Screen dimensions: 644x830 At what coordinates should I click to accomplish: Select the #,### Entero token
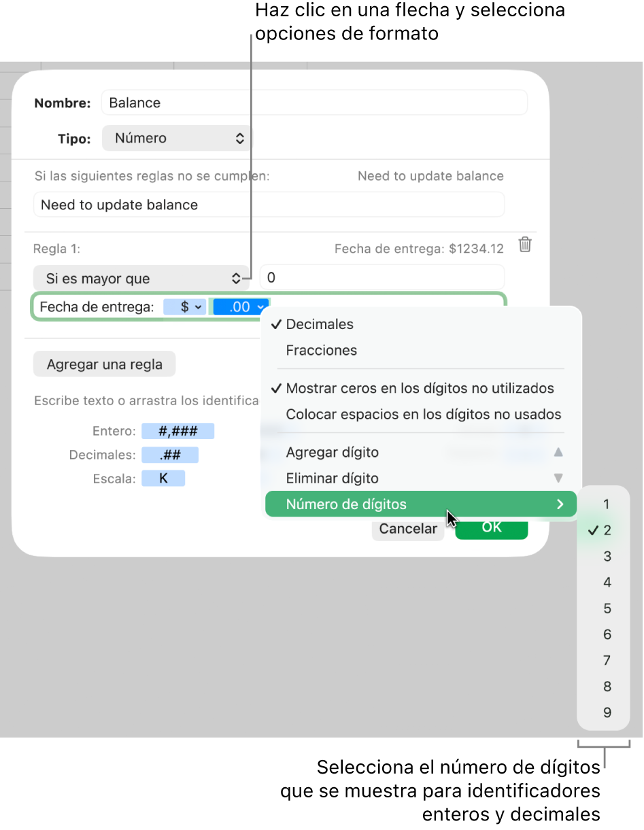tap(178, 430)
